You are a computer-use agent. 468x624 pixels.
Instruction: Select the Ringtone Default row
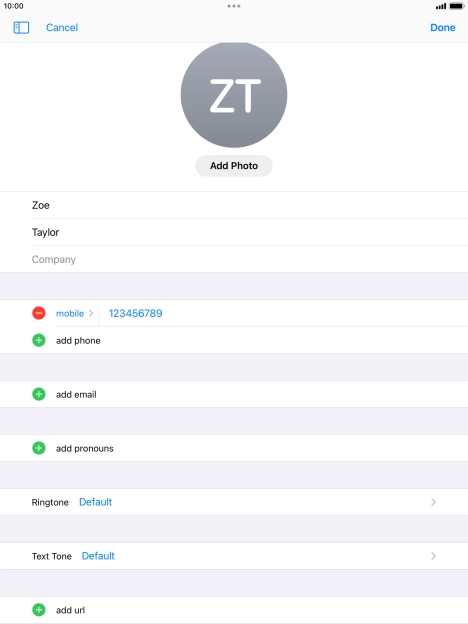click(234, 502)
